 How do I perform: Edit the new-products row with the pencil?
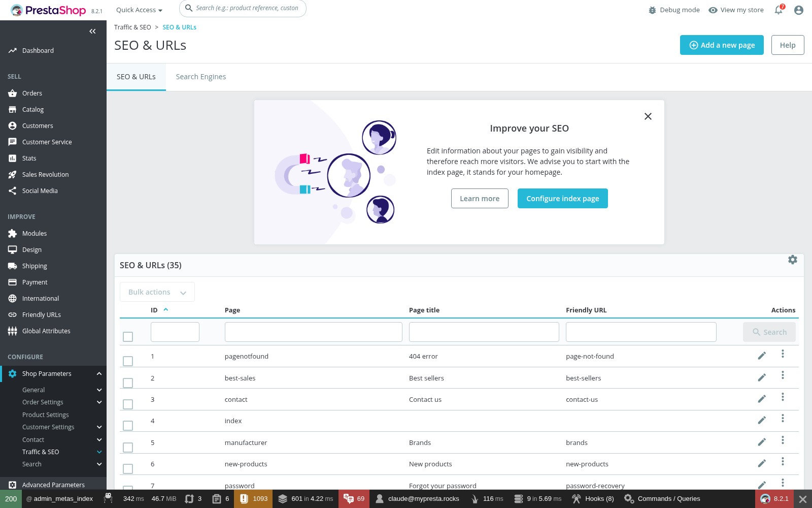[762, 463]
